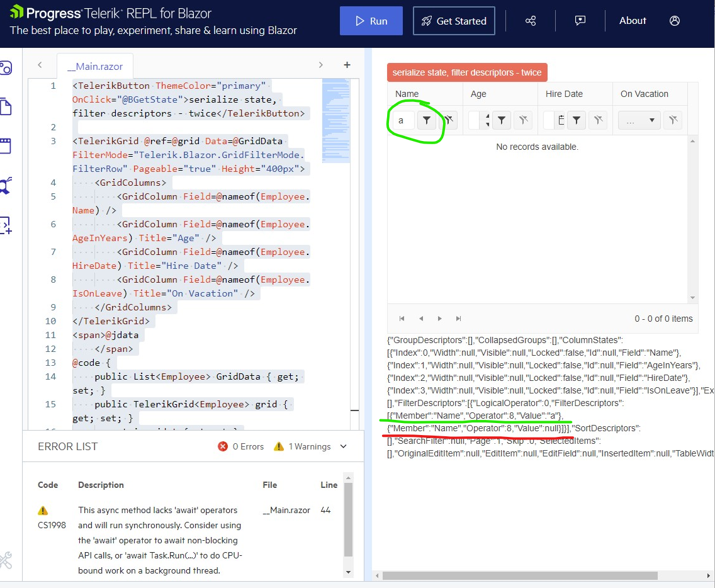Viewport: 715px width, 588px height.
Task: Click the Error List scroll up arrow
Action: pyautogui.click(x=349, y=478)
